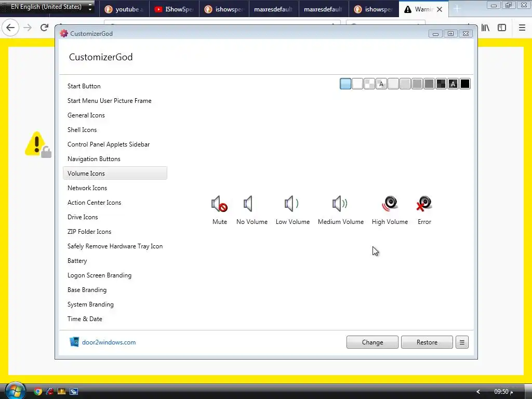
Task: Select Start Menu User Picture Frame
Action: tap(115, 101)
